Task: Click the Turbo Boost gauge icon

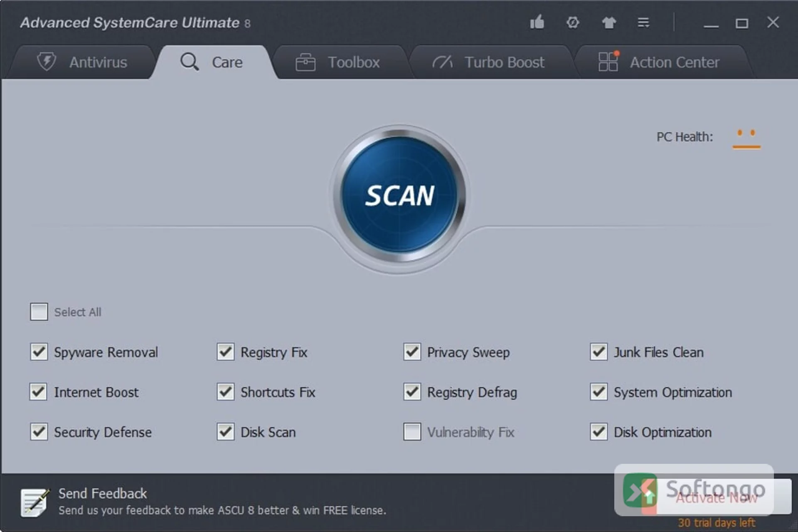Action: pos(443,62)
